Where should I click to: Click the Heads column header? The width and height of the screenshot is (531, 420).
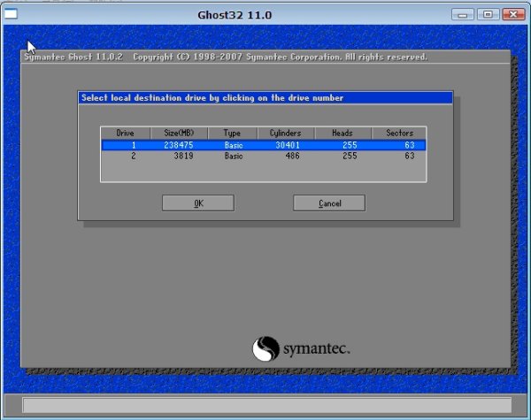click(342, 133)
